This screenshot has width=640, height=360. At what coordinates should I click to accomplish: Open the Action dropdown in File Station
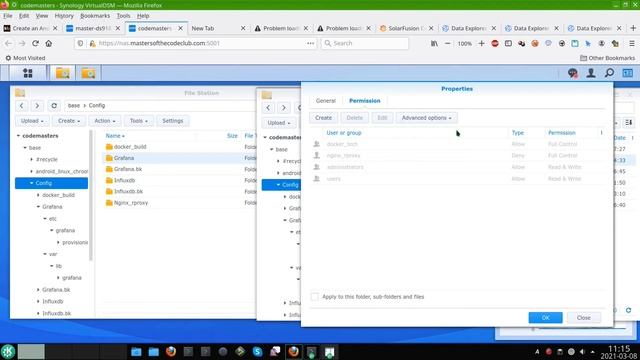[x=104, y=121]
